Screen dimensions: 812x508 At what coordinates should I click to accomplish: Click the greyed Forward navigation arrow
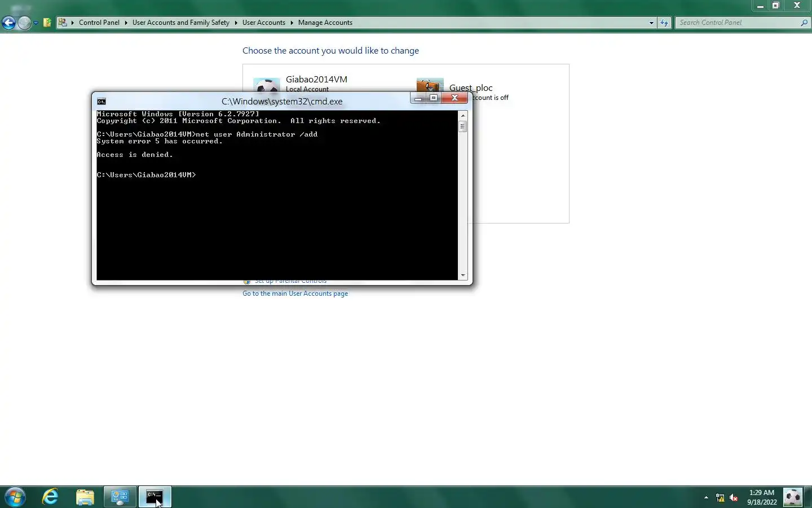coord(24,23)
